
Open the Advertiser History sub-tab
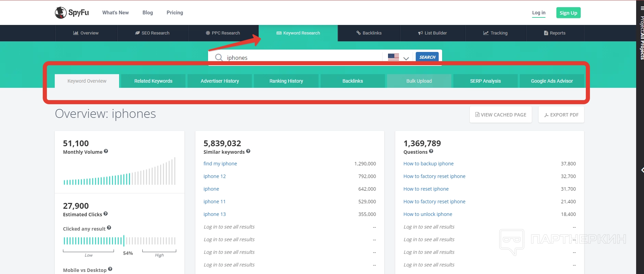coord(220,81)
